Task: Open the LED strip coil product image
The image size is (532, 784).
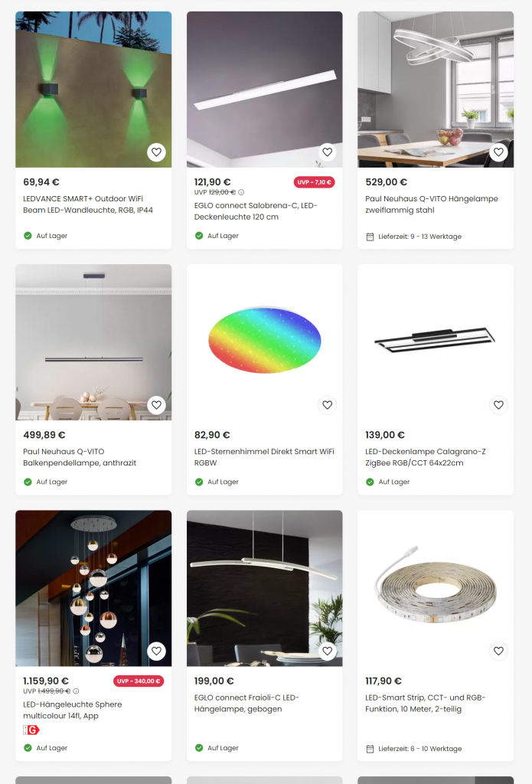Action: [x=436, y=588]
